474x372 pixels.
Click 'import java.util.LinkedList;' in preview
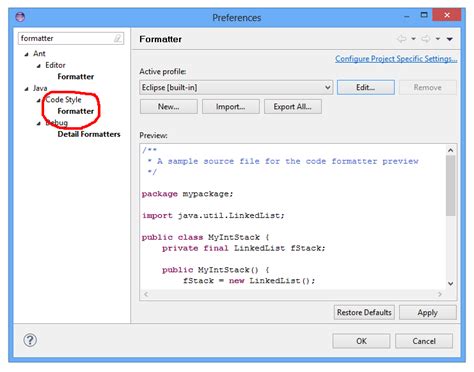213,216
